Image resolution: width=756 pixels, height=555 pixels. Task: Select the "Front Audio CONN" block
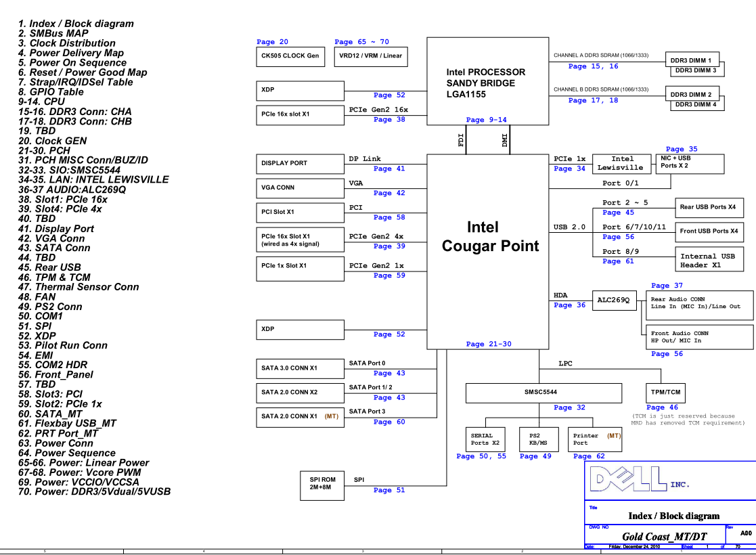[x=700, y=337]
